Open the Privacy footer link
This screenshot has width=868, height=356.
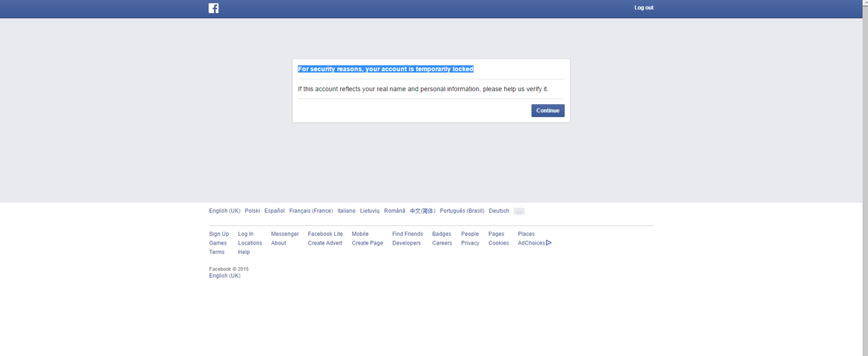pos(470,243)
